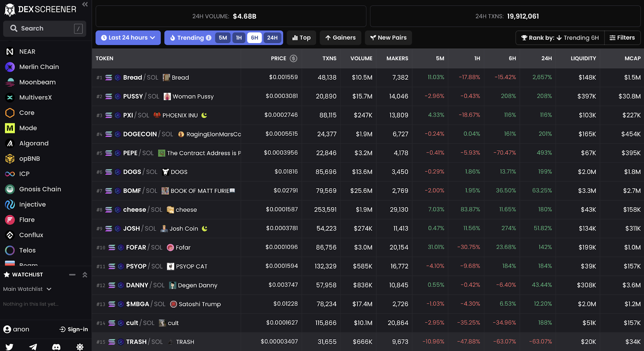Sort by the MCAP column header
The width and height of the screenshot is (644, 351).
click(632, 58)
